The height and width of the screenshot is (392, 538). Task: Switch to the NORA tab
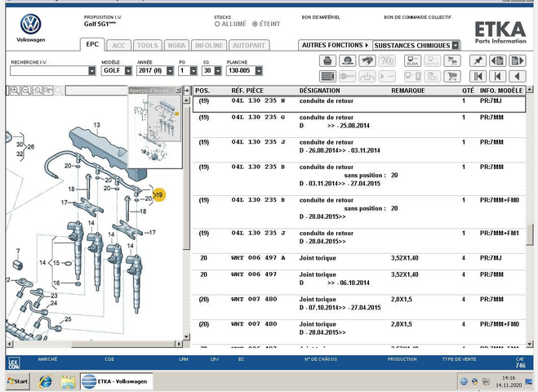pos(176,45)
